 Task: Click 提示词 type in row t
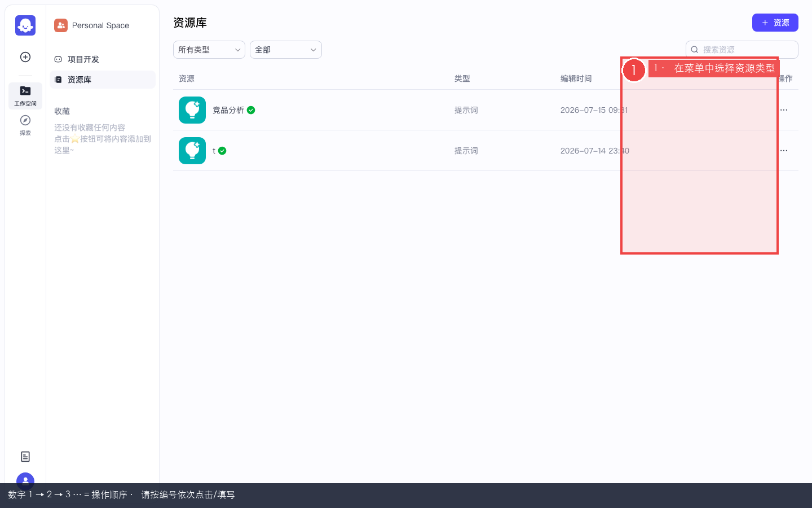point(466,151)
